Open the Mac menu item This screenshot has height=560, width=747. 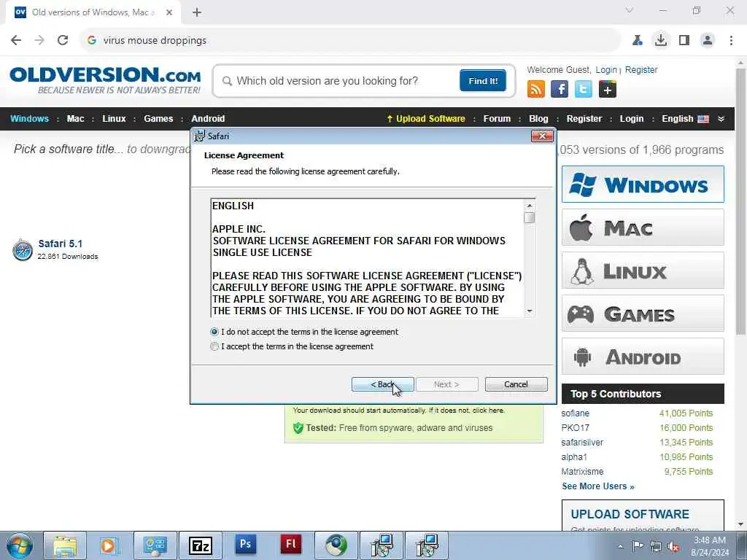75,119
